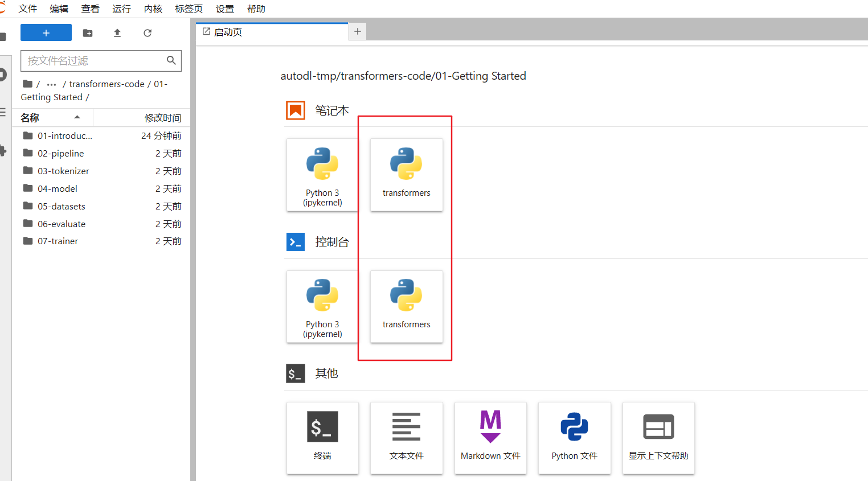868x481 pixels.
Task: Select the 05-datasets folder
Action: [x=101, y=206]
